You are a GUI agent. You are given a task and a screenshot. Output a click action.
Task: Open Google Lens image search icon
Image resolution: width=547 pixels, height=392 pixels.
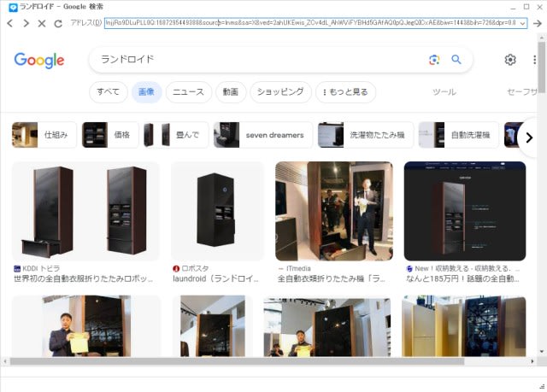pyautogui.click(x=434, y=60)
